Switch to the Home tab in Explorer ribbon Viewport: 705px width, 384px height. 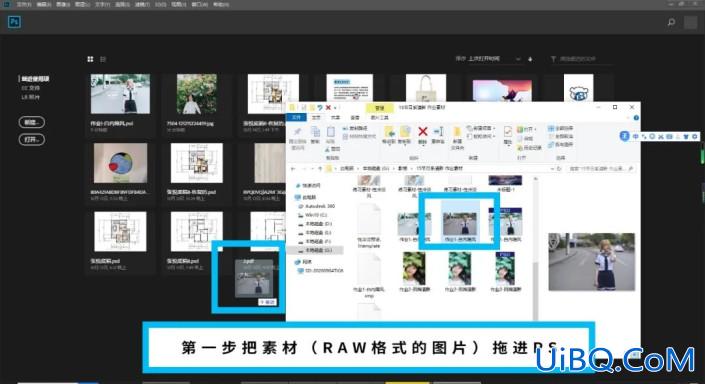(x=317, y=117)
